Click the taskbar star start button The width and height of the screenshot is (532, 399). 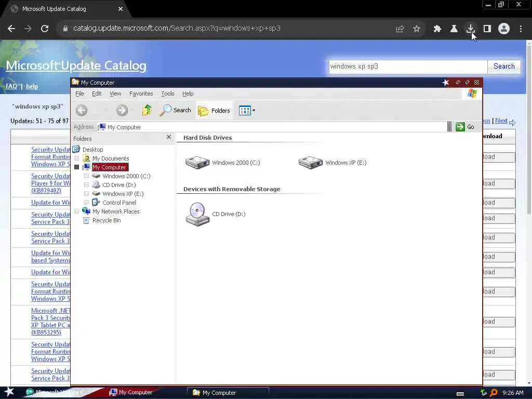click(x=9, y=392)
